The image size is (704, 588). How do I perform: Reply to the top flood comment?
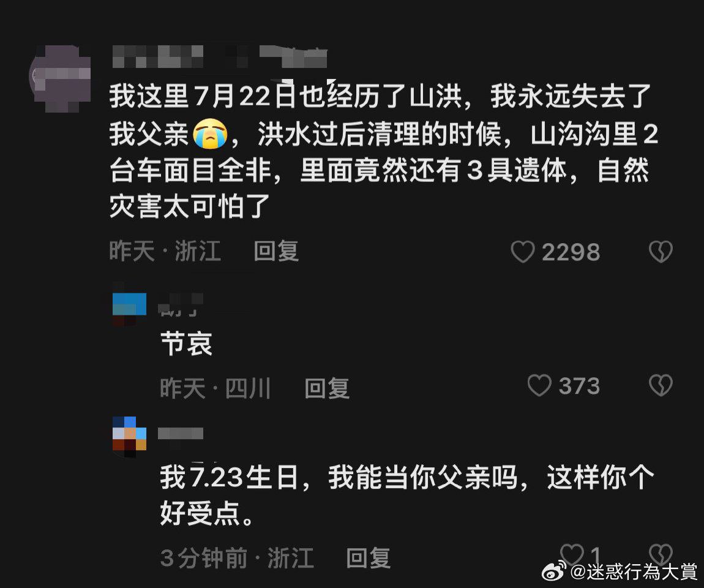275,251
